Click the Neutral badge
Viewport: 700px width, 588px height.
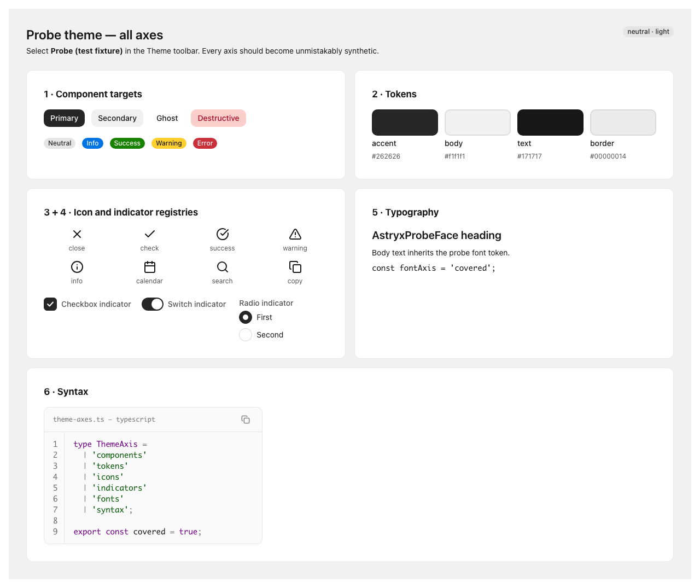click(60, 143)
